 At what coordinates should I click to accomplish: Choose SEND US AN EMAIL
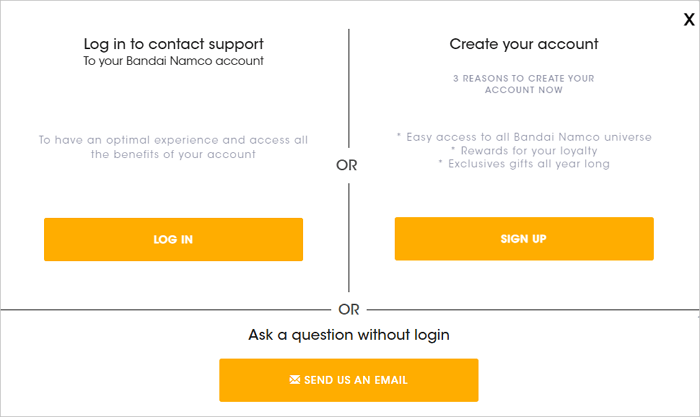coord(349,380)
